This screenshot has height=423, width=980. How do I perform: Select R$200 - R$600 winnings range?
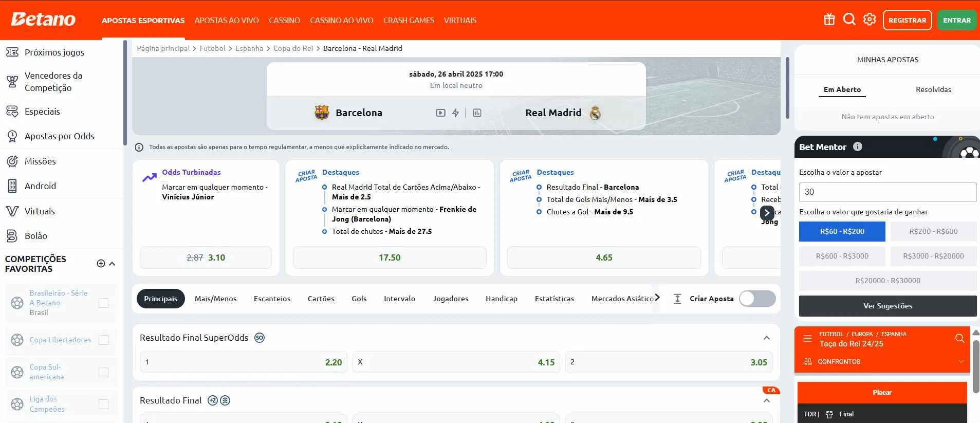tap(933, 231)
